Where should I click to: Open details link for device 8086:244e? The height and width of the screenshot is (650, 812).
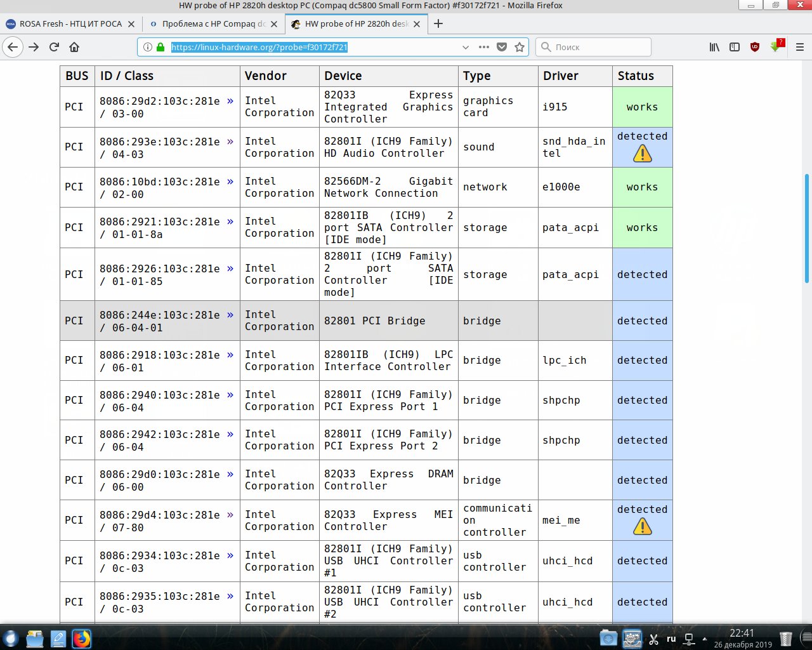click(230, 315)
